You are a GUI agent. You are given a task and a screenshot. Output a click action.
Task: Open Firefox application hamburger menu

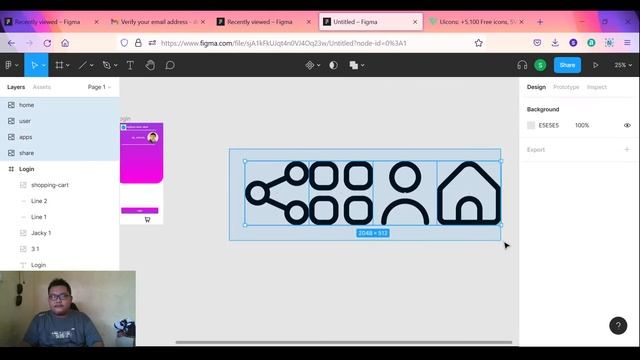(x=627, y=42)
